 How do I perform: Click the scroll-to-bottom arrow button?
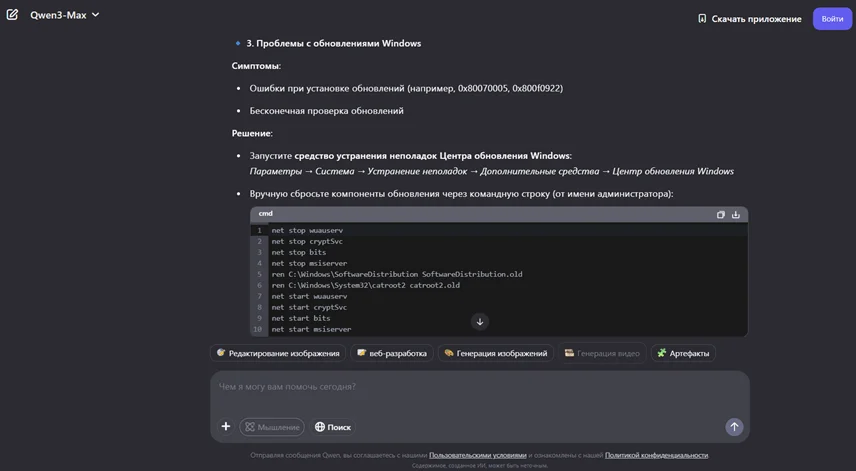tap(480, 321)
